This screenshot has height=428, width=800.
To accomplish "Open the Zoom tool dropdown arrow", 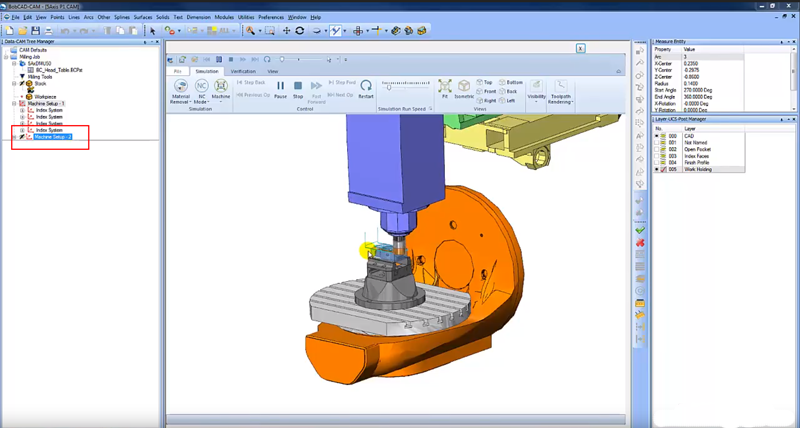I will pyautogui.click(x=259, y=31).
